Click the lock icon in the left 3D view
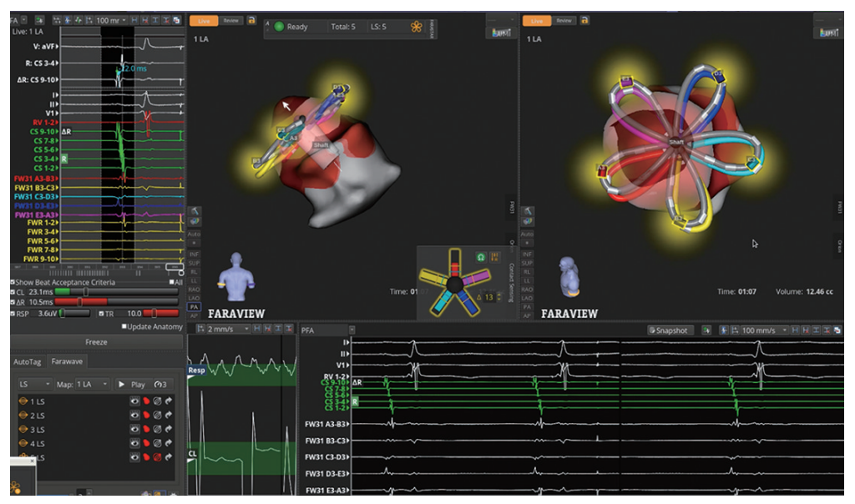This screenshot has width=855, height=504. [251, 21]
